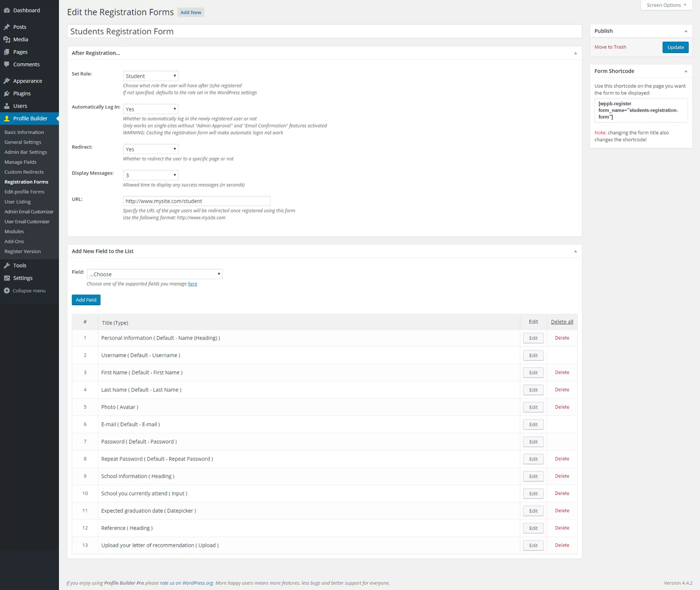700x590 pixels.
Task: Collapse the Form Shortcode box
Action: pos(686,71)
